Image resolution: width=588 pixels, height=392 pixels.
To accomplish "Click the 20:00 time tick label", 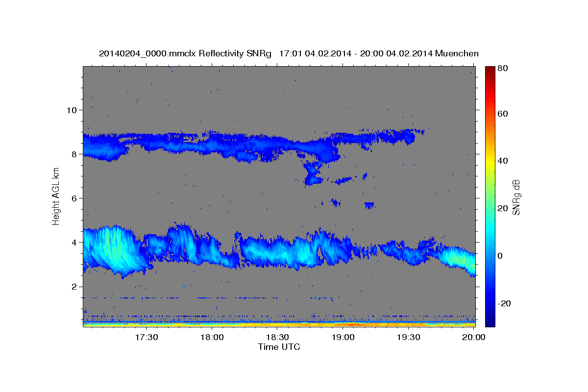I will (x=474, y=337).
